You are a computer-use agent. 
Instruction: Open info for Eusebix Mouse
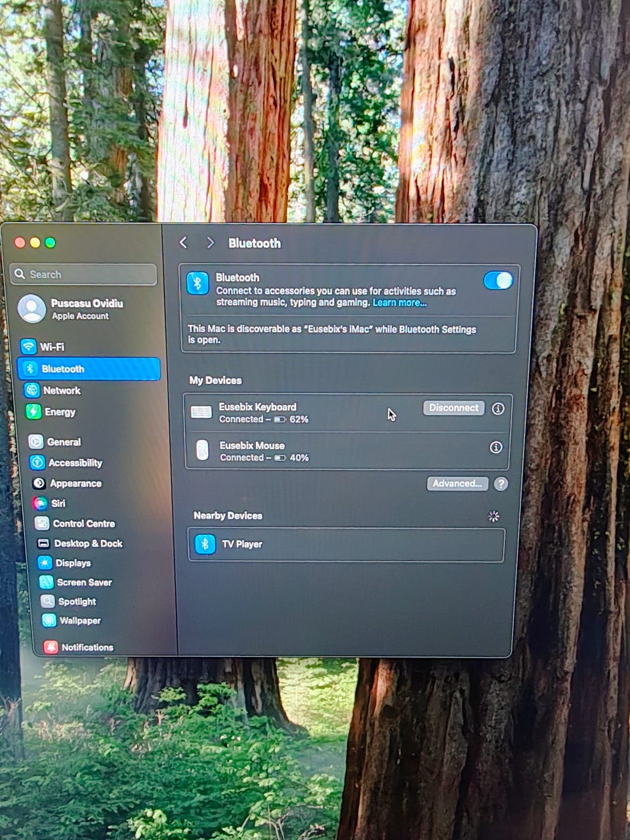(496, 447)
